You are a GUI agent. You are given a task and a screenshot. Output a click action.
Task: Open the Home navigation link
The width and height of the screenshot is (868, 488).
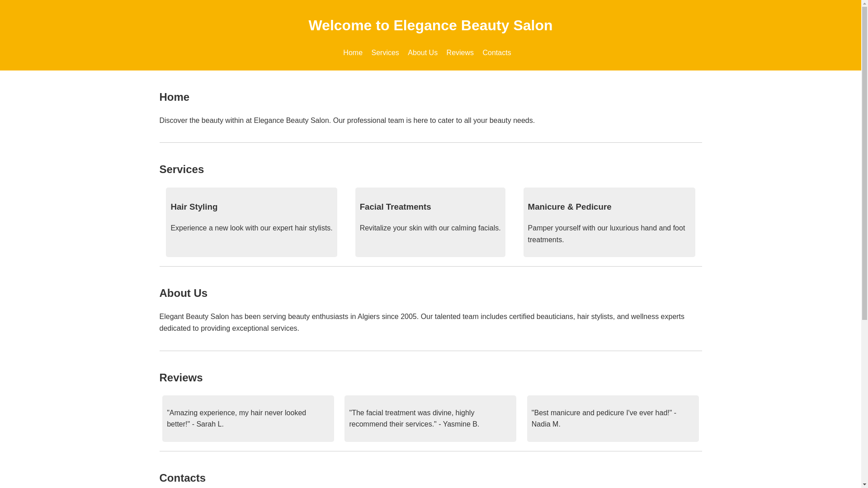[353, 53]
